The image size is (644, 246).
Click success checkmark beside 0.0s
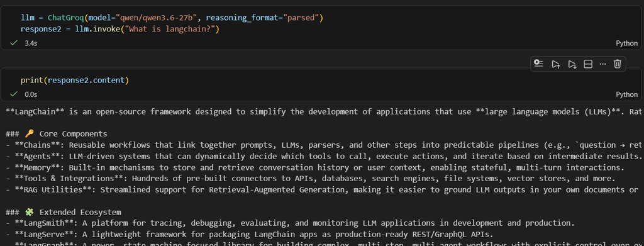point(14,94)
